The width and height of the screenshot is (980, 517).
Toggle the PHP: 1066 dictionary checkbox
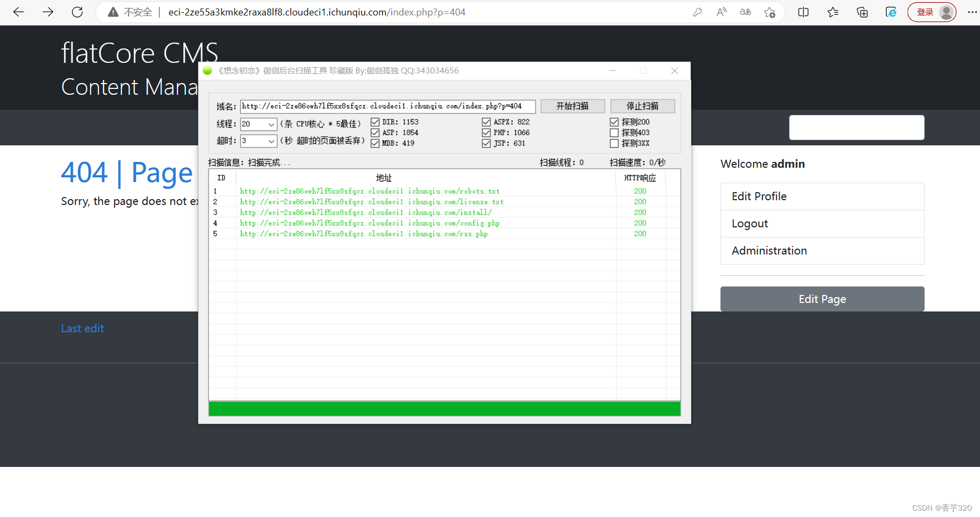coord(486,133)
